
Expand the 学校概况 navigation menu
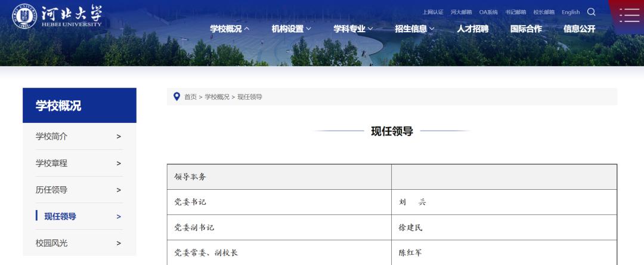(x=230, y=29)
